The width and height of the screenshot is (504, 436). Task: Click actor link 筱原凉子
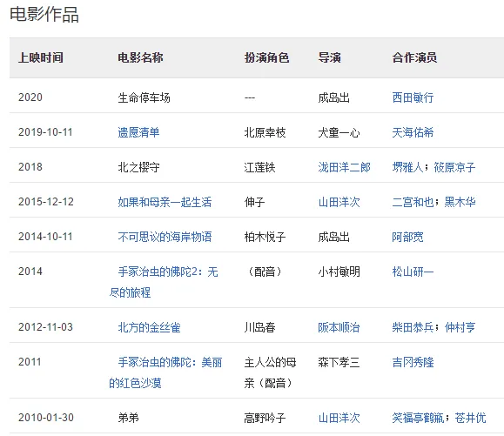tap(454, 167)
